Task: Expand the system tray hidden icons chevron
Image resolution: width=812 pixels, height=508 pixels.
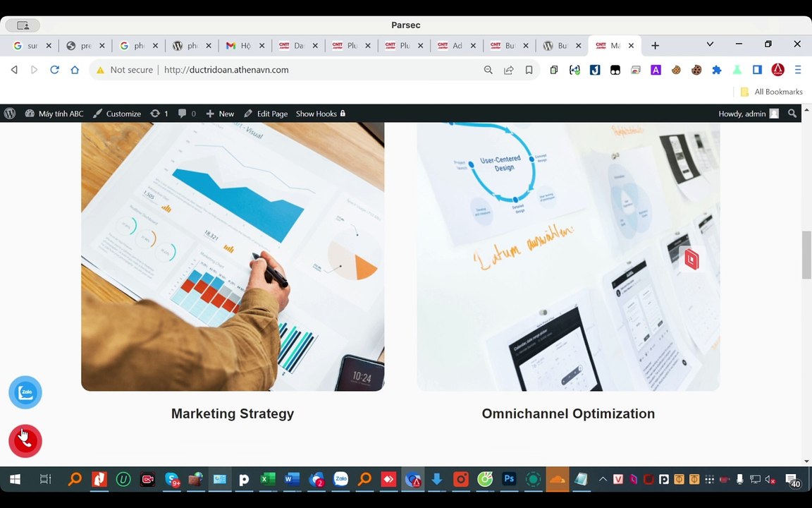Action: [x=603, y=480]
